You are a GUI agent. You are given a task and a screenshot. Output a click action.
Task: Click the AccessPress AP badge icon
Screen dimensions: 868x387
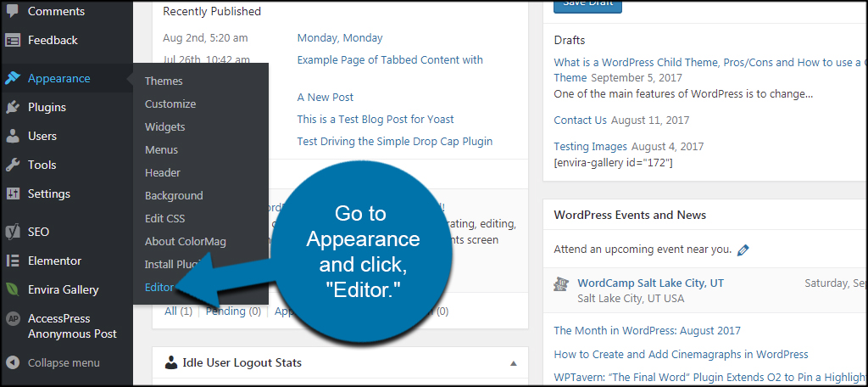[x=12, y=319]
